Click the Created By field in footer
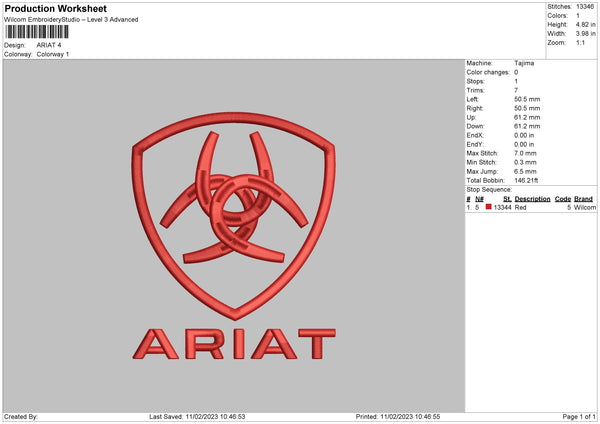The height and width of the screenshot is (424, 600). [x=22, y=416]
